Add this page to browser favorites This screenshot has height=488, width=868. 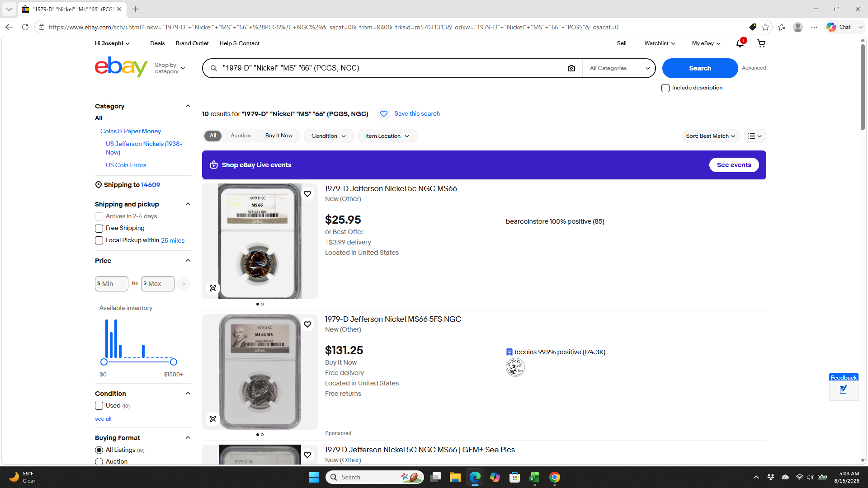765,27
